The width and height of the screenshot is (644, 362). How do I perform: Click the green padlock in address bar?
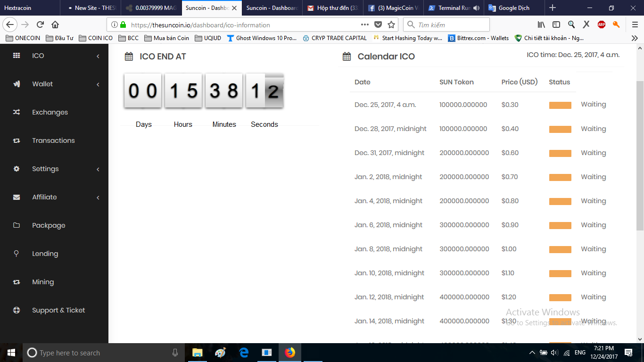click(124, 25)
